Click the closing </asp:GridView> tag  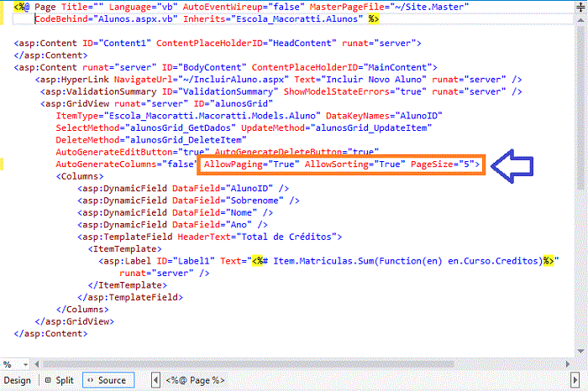point(74,321)
